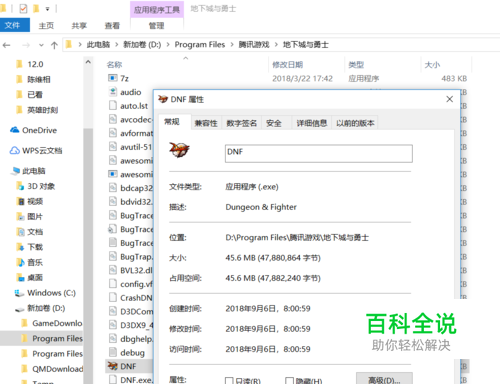This screenshot has width=500, height=384.
Task: Click the 桌面 desktop icon in sidebar
Action: (x=20, y=277)
